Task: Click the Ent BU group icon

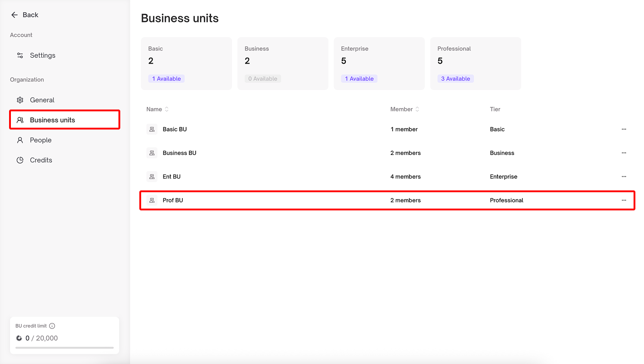Action: 152,176
